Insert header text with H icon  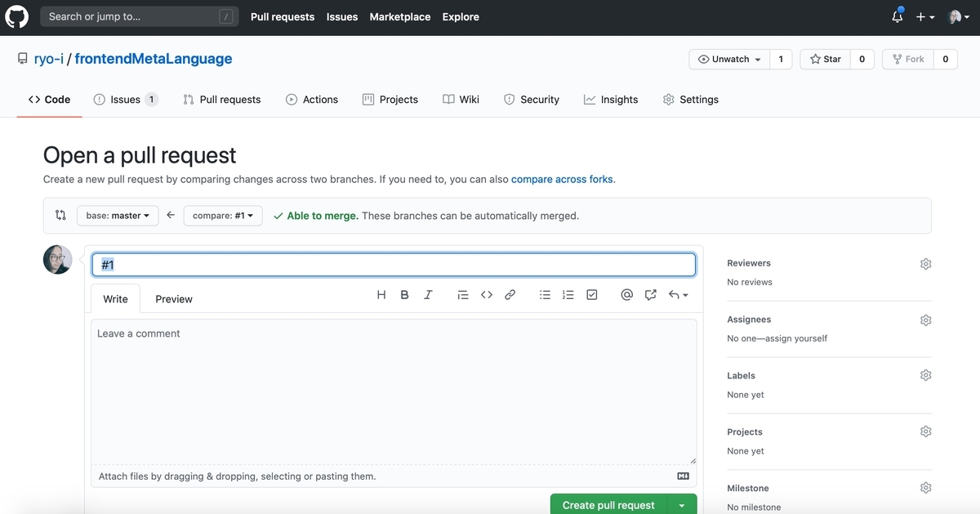coord(381,295)
